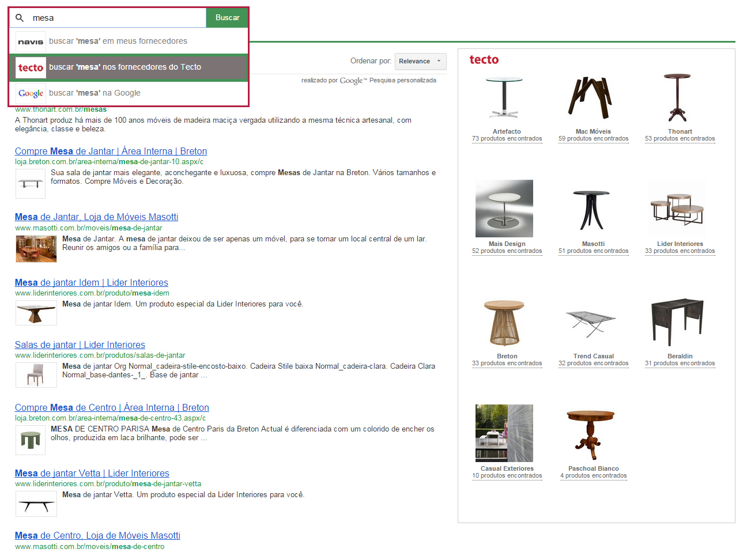This screenshot has width=747, height=560.
Task: Open Artefacto 73 produtos encontrados link
Action: (507, 139)
